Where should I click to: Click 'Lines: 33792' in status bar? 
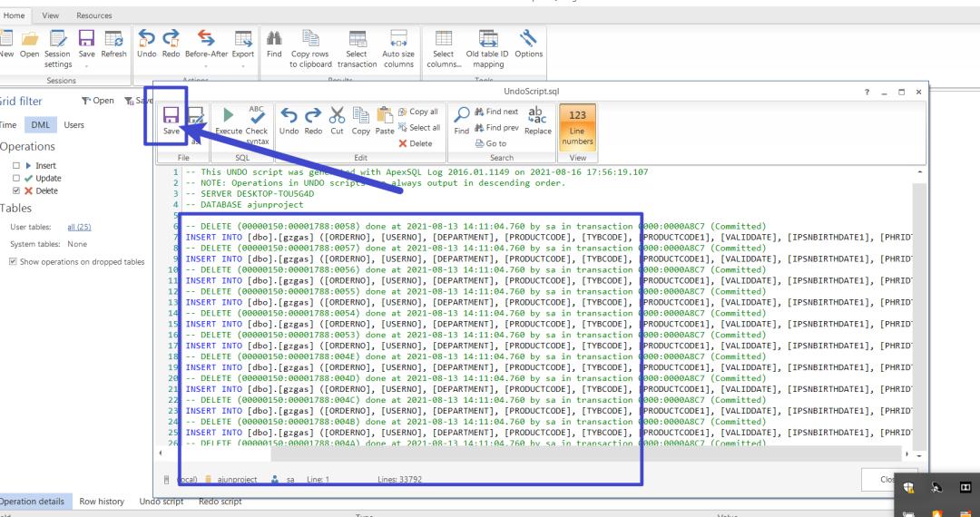click(x=400, y=480)
